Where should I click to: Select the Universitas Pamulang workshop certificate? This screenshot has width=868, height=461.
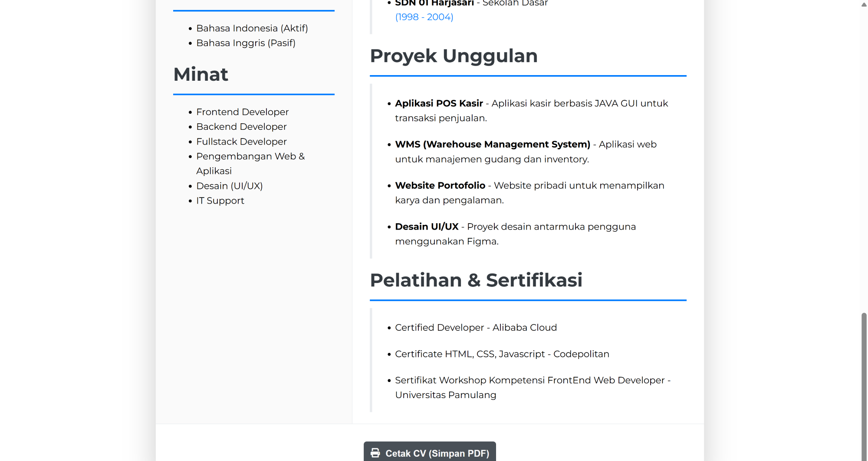point(533,387)
